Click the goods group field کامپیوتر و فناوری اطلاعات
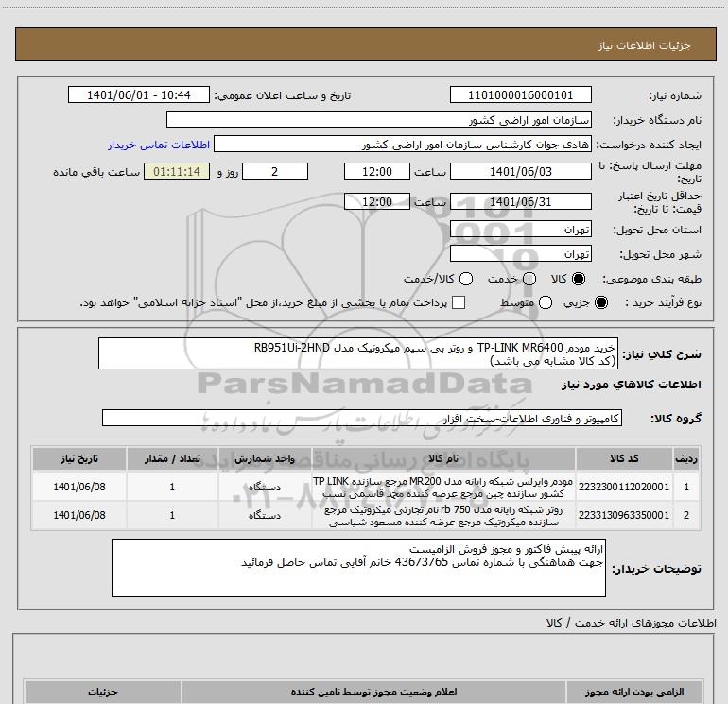Screen dimensions: 728x704 [362, 418]
